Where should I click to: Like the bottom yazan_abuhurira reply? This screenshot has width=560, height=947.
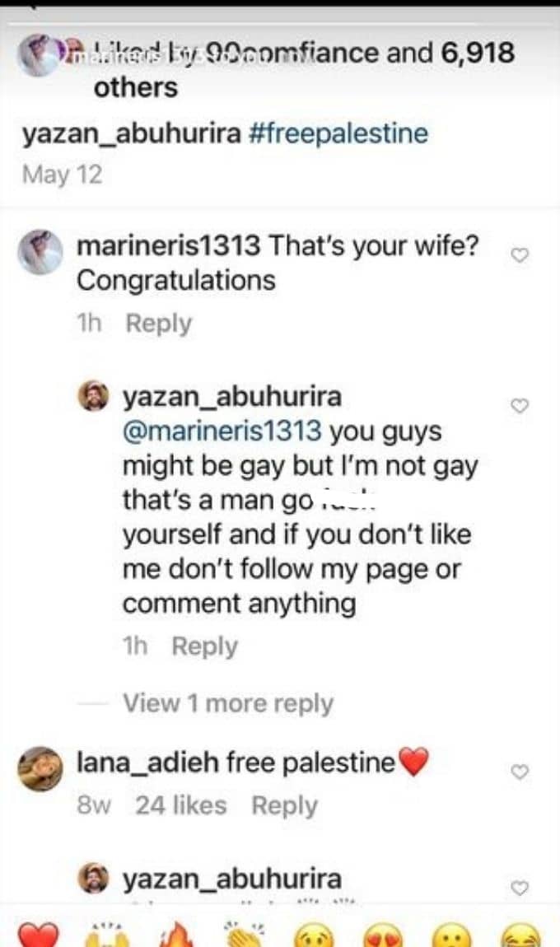click(x=520, y=888)
